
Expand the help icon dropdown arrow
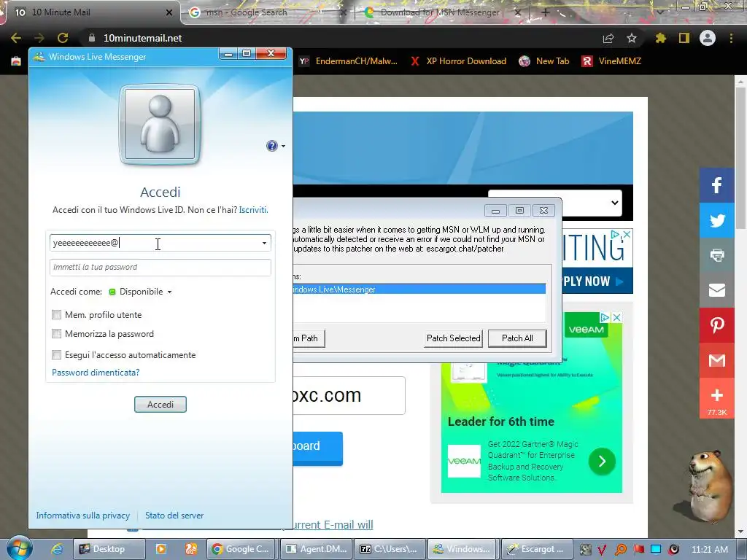(x=283, y=146)
